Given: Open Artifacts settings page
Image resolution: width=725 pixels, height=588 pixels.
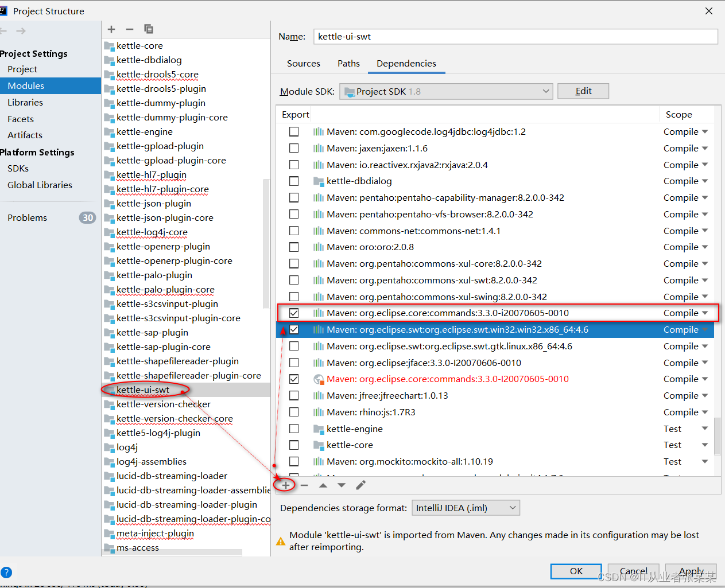Looking at the screenshot, I should tap(25, 135).
